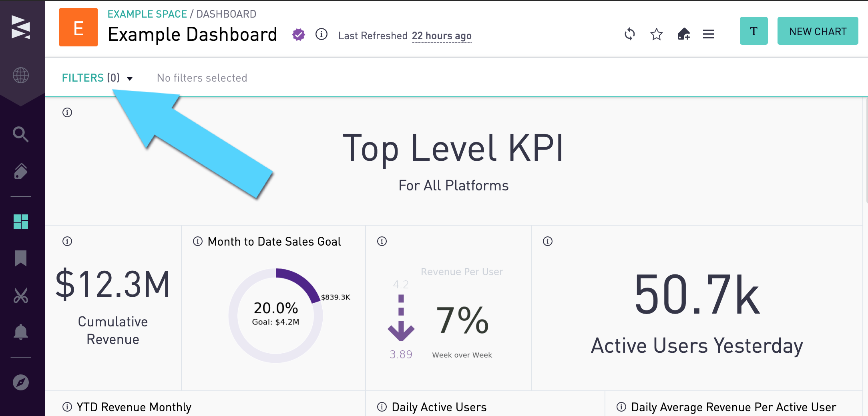This screenshot has width=868, height=416.
Task: Open the tags icon in the sidebar
Action: click(21, 171)
